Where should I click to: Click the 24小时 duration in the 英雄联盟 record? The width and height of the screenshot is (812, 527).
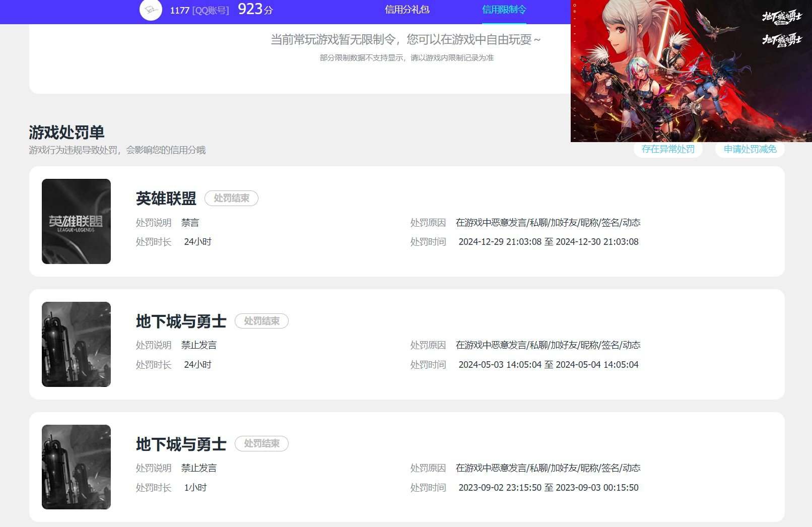pos(197,242)
